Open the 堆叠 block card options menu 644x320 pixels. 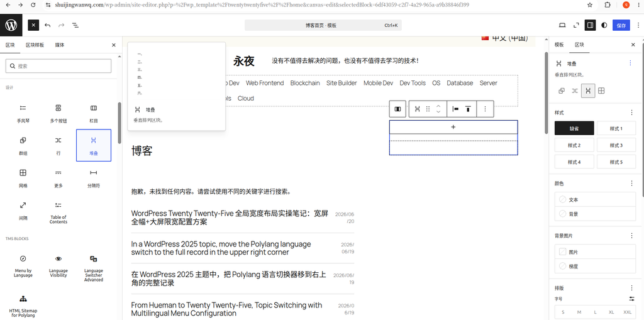(630, 63)
